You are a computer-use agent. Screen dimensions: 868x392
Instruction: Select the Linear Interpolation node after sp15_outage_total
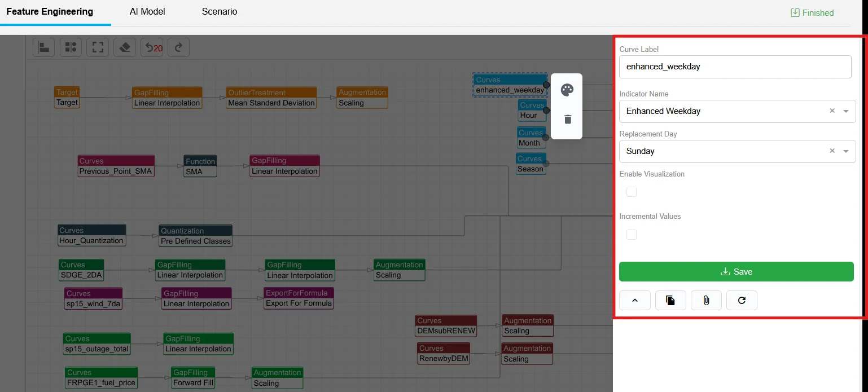(x=198, y=343)
